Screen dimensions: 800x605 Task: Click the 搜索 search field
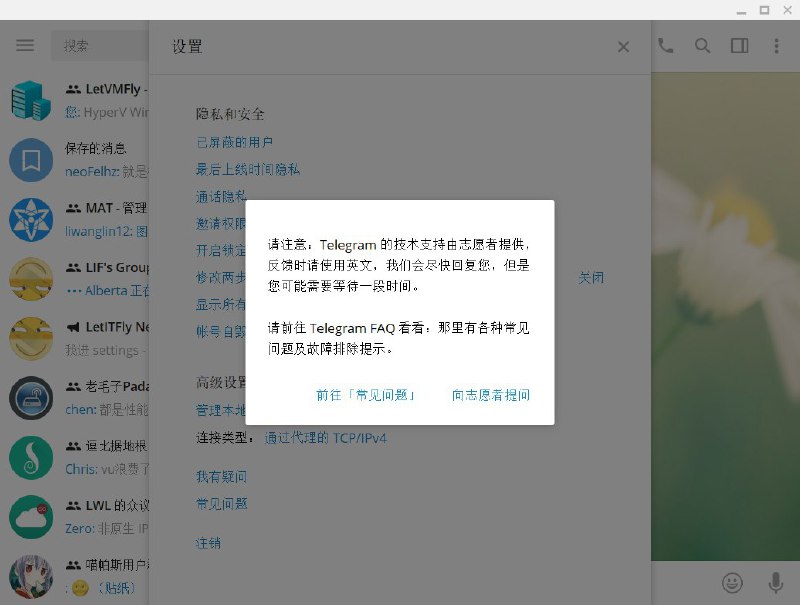100,46
